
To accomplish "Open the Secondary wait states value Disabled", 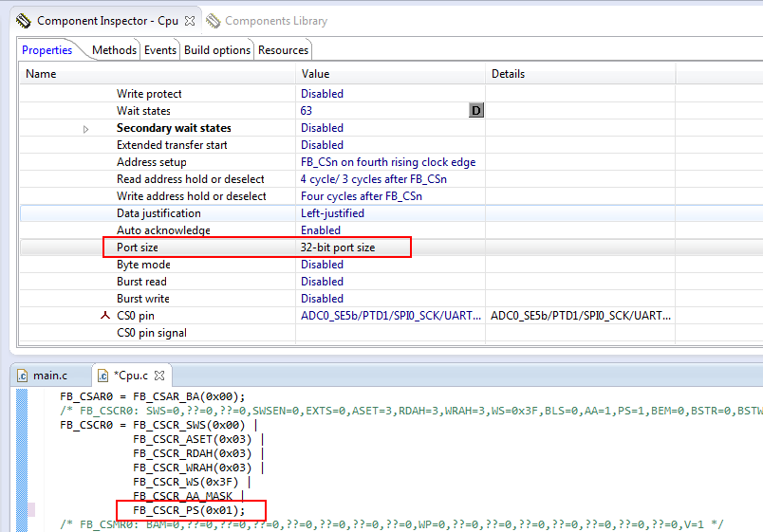I will tap(322, 128).
